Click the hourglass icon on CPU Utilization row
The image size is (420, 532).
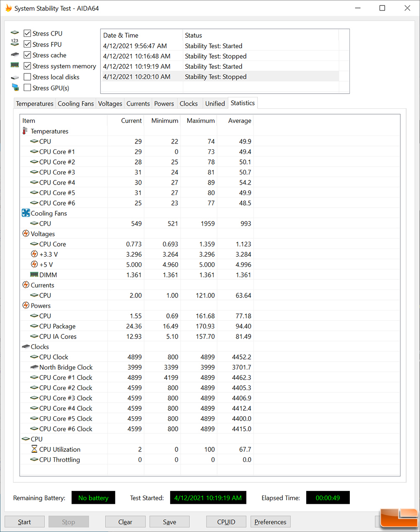coord(34,449)
